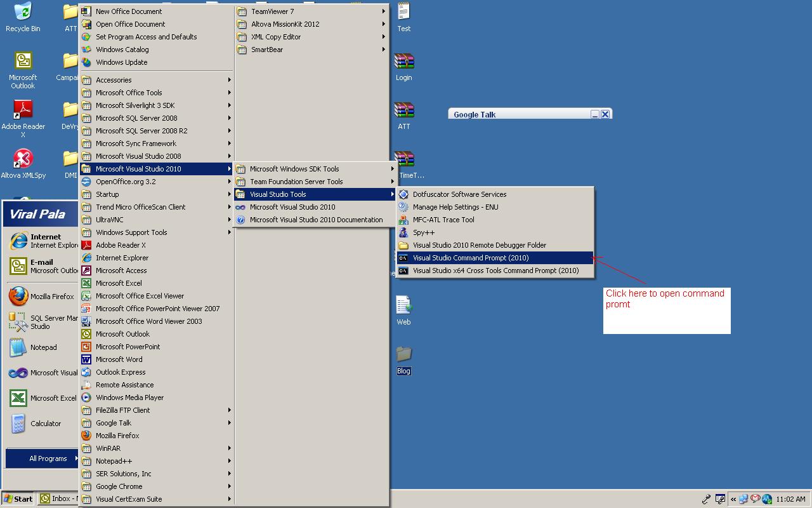
Task: Open Google Talk from the system tray
Action: click(743, 499)
